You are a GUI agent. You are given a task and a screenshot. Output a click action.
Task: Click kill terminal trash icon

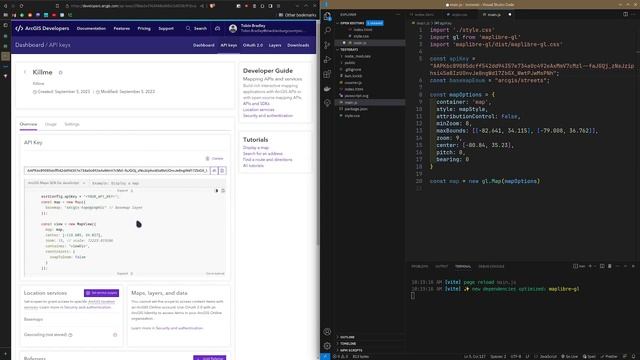click(610, 266)
